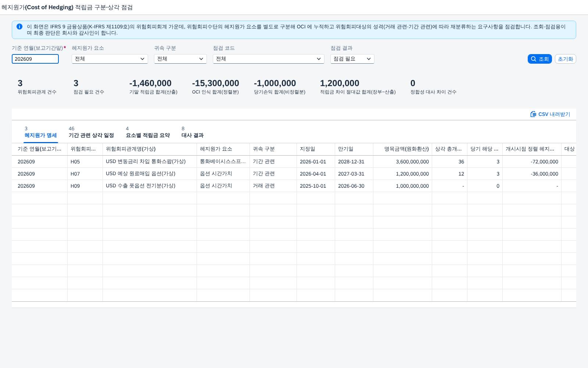588x368 pixels.
Task: Click the 위험회피관계명(가상) column header
Action: pos(150,149)
